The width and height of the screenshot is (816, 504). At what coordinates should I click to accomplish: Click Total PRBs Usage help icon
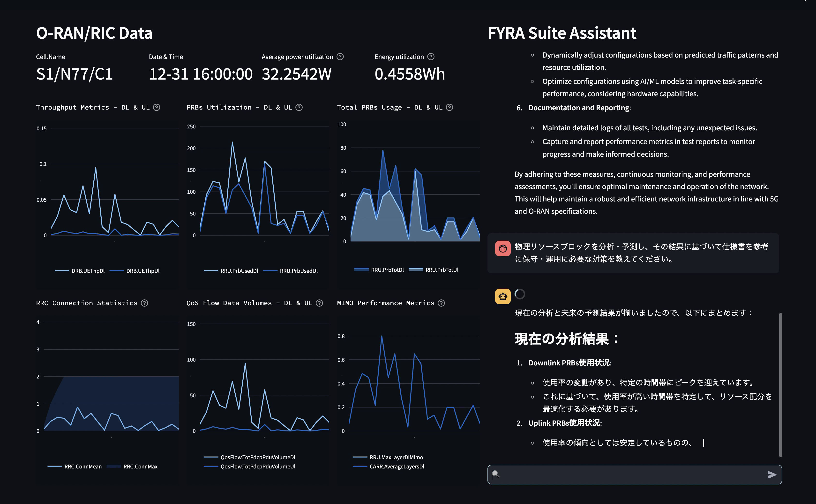[x=449, y=107]
